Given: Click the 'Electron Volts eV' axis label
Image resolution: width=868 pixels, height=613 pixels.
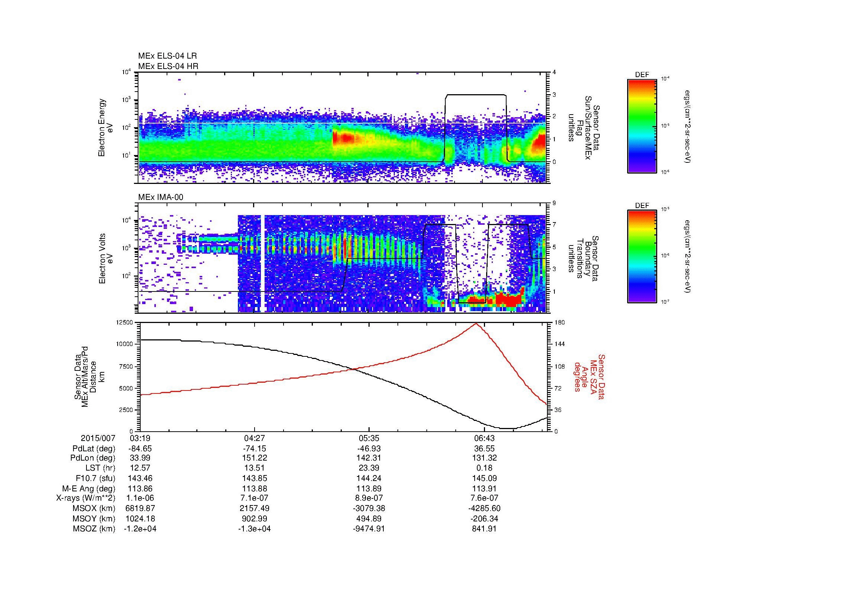Looking at the screenshot, I should click(x=106, y=258).
